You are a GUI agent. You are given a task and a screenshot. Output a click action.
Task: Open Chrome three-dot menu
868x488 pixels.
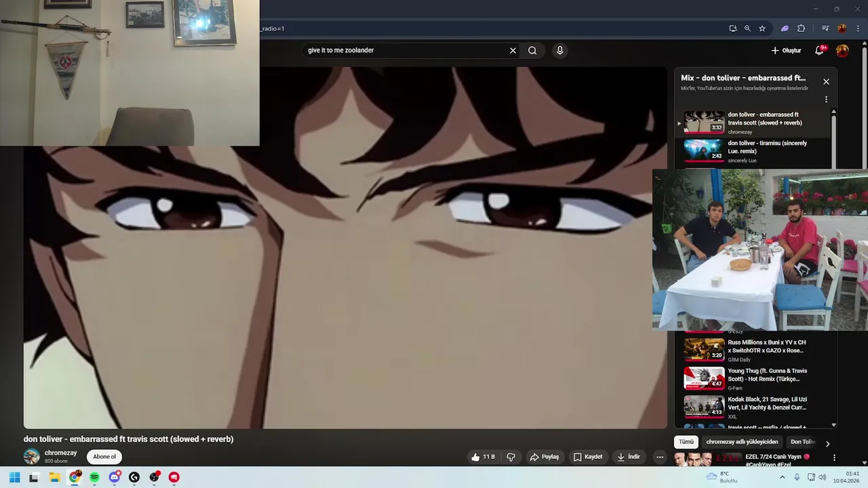[858, 28]
